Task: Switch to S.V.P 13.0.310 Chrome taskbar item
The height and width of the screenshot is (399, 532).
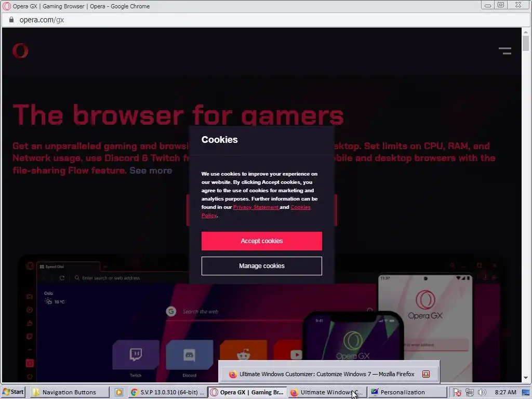Action: click(x=168, y=392)
